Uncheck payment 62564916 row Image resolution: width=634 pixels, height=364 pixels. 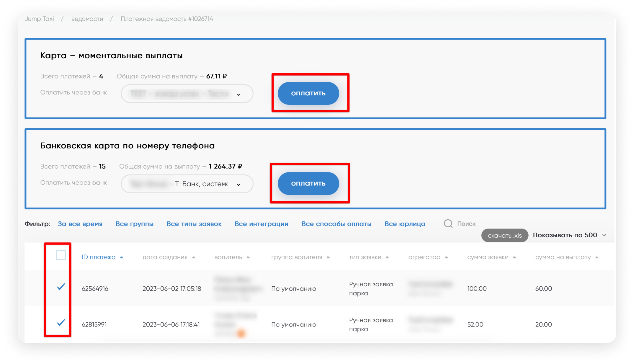click(x=61, y=287)
